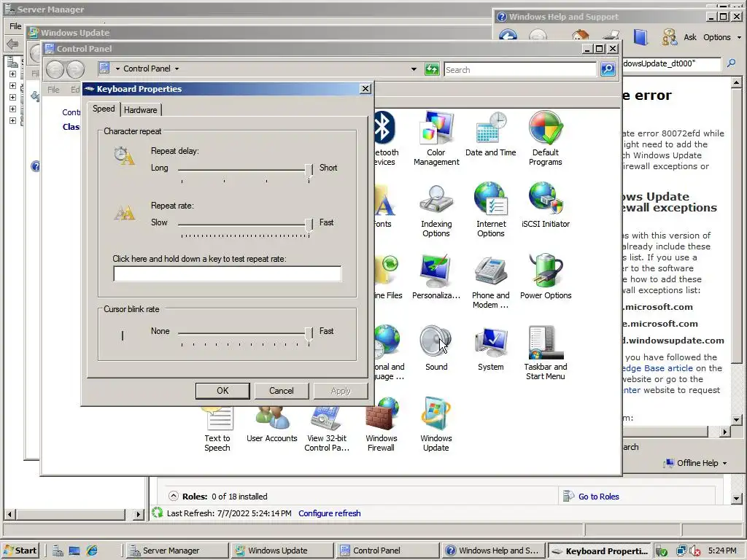Viewport: 747px width, 560px height.
Task: Open File menu in Server Manager
Action: [x=15, y=26]
